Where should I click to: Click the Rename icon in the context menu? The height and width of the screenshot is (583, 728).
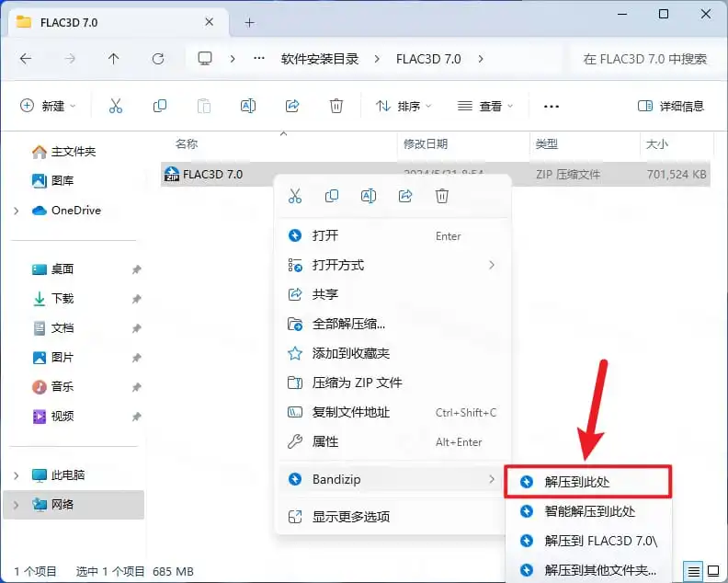(369, 196)
